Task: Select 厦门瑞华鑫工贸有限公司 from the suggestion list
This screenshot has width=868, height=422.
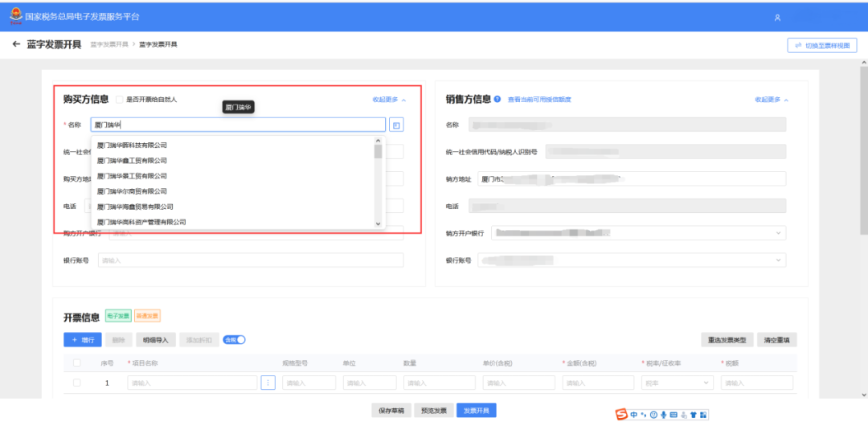Action: coord(132,161)
